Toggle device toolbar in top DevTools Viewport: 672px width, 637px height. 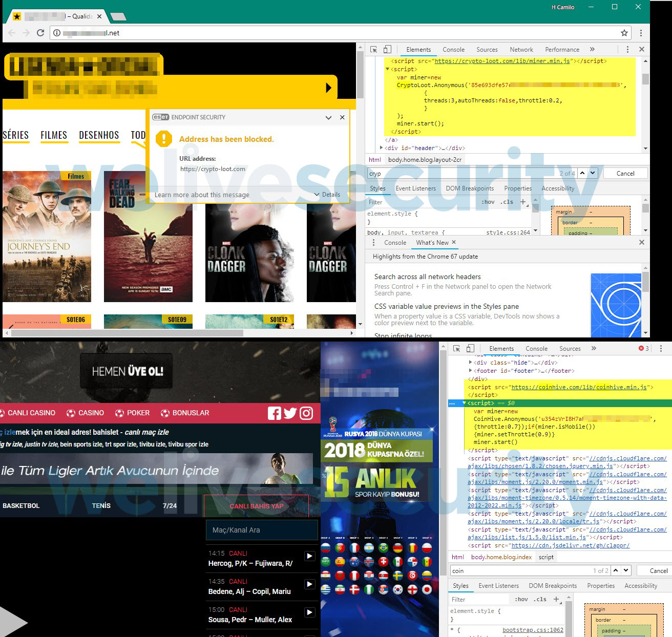click(x=387, y=50)
